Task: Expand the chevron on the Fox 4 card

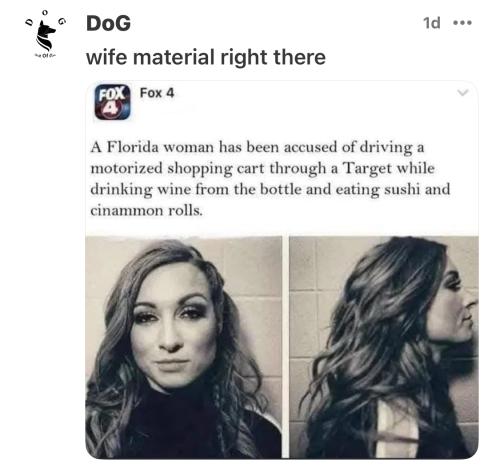Action: click(x=463, y=93)
